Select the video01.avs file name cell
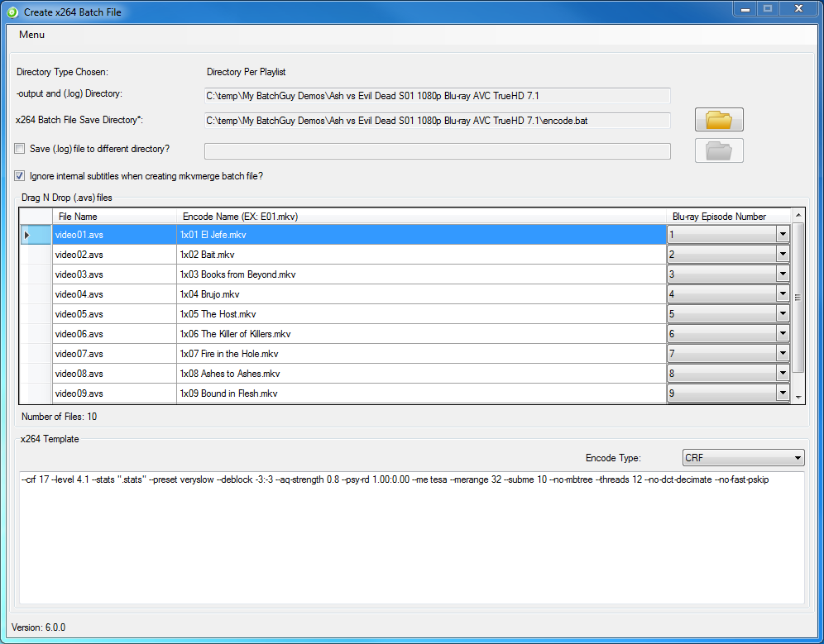This screenshot has width=824, height=644. pyautogui.click(x=114, y=235)
